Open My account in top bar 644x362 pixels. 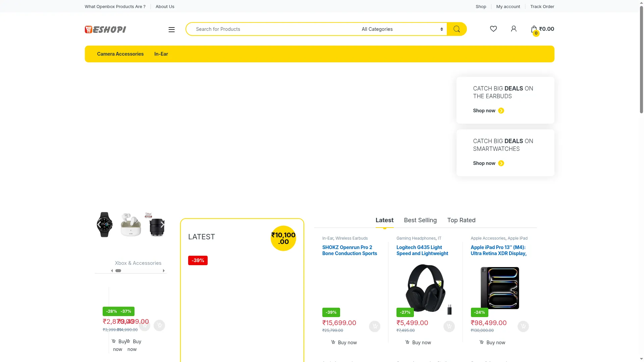click(508, 6)
